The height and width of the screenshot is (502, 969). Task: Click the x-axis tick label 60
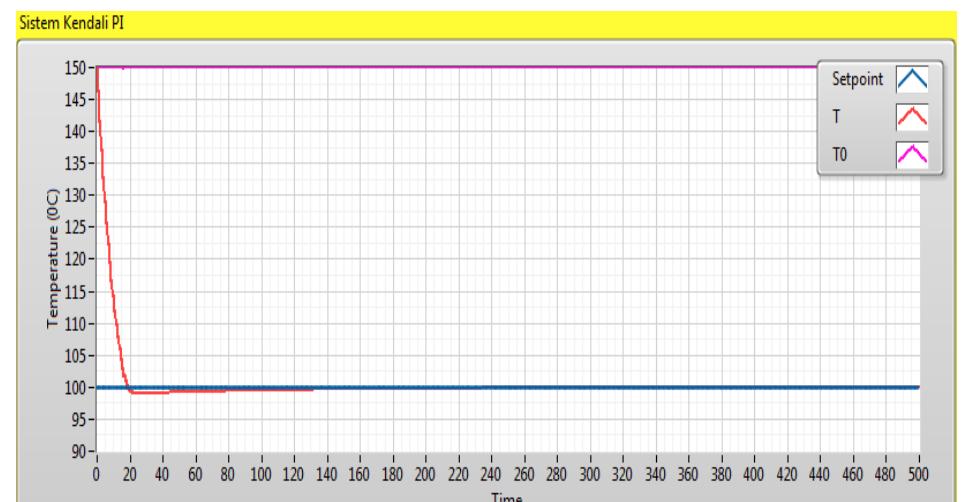(x=195, y=472)
